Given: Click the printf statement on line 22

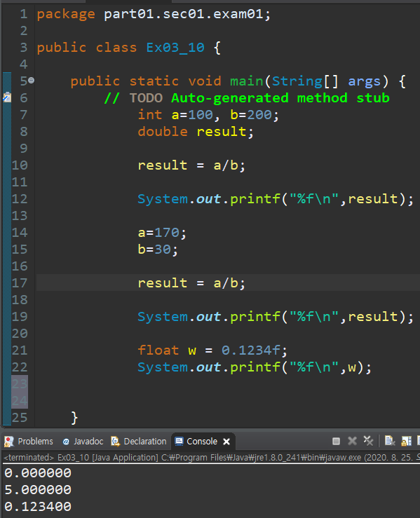Looking at the screenshot, I should tap(255, 367).
